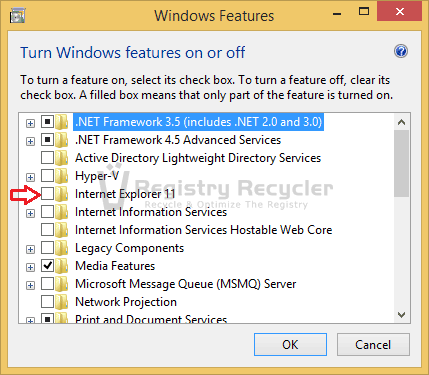The image size is (429, 375).
Task: Click the folder icon beside Internet Explorer 11
Action: point(61,194)
